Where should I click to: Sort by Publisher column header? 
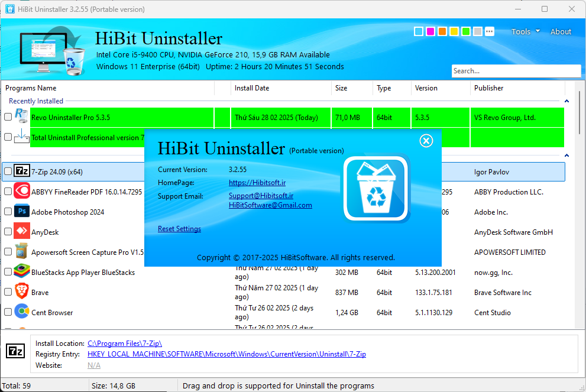(517, 88)
